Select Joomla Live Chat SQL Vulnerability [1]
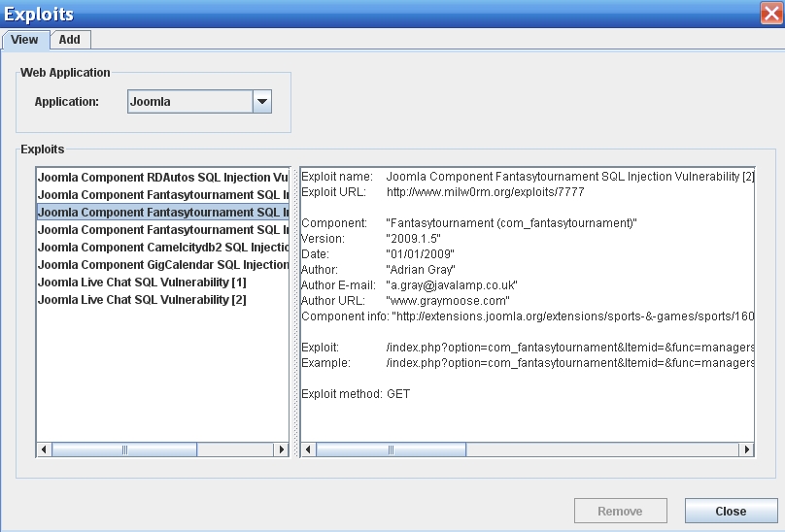The height and width of the screenshot is (532, 785). coord(162,283)
